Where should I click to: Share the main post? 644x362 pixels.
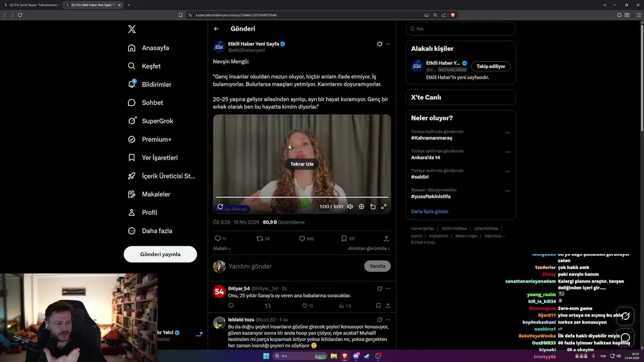click(x=386, y=238)
